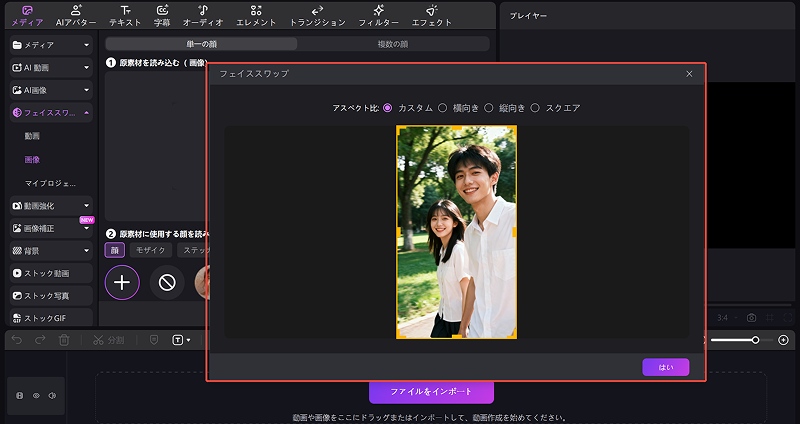Open the 字幕 subtitles tab

pyautogui.click(x=162, y=16)
